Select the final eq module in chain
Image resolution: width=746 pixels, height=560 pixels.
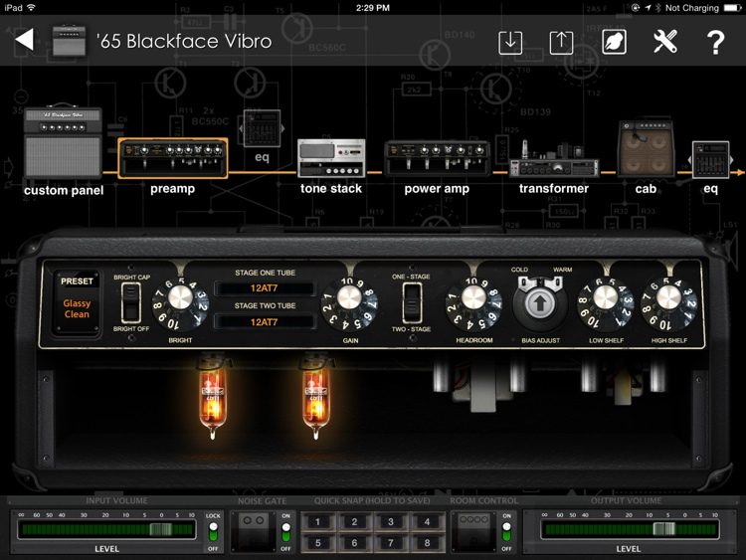(x=710, y=160)
